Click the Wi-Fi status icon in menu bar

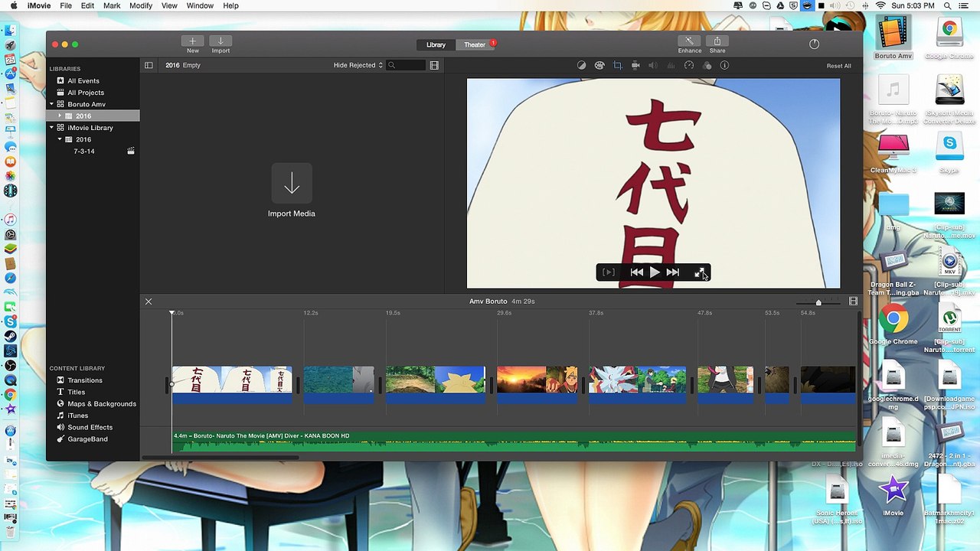point(880,5)
